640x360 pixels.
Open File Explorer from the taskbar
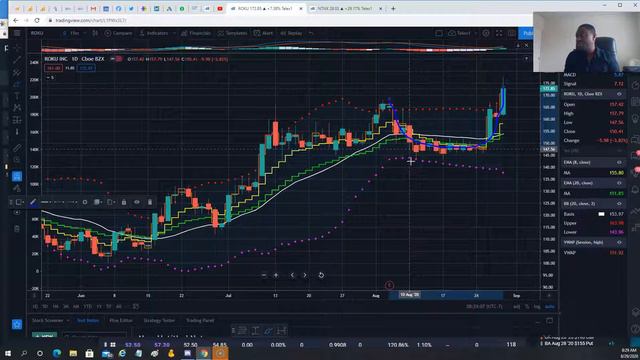tap(73, 353)
